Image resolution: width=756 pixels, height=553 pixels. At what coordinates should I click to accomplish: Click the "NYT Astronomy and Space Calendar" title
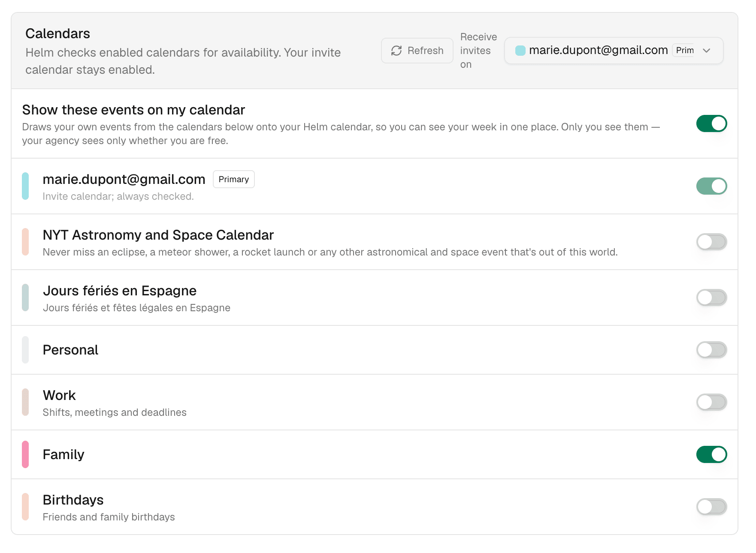158,235
